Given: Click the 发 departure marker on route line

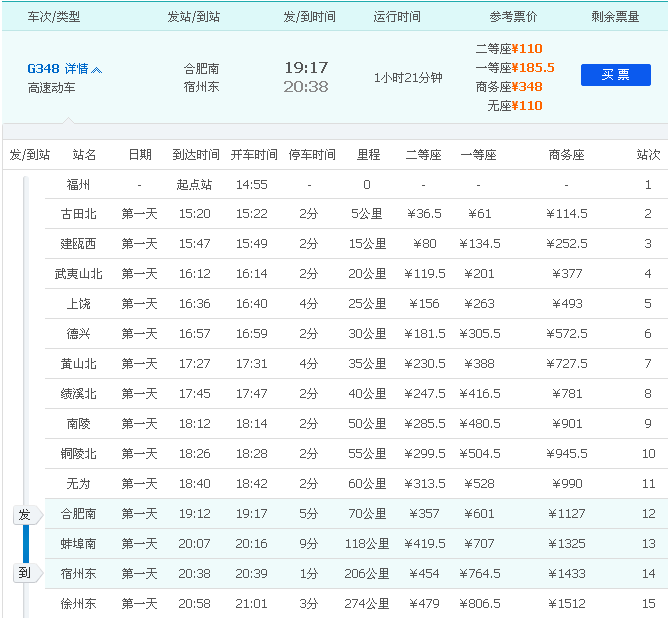Looking at the screenshot, I should pos(26,515).
